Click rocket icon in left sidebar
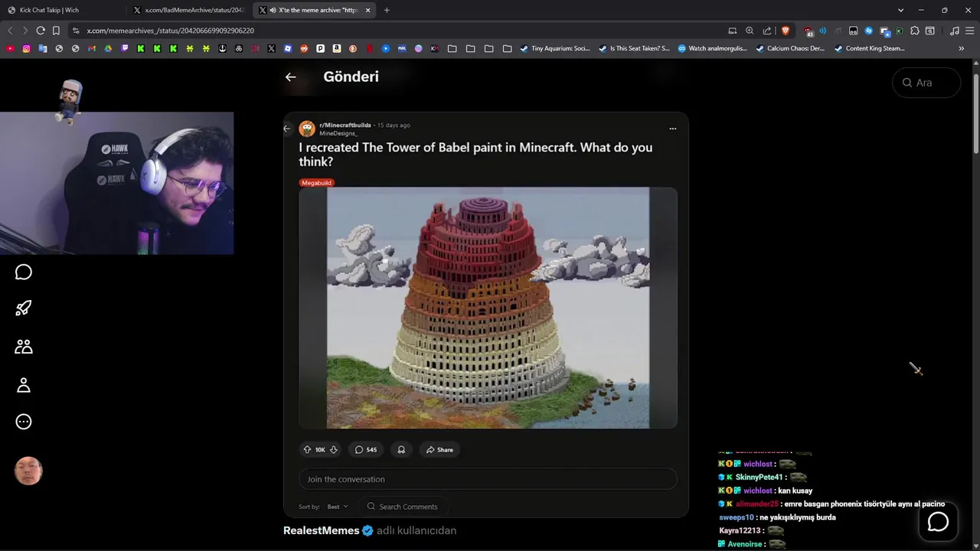980x551 pixels. [x=24, y=308]
